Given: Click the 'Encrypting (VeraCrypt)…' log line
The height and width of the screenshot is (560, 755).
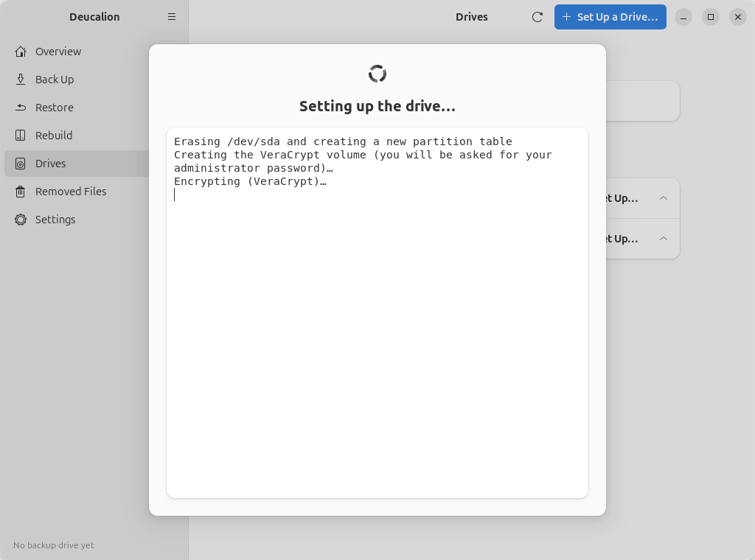Looking at the screenshot, I should [x=250, y=181].
